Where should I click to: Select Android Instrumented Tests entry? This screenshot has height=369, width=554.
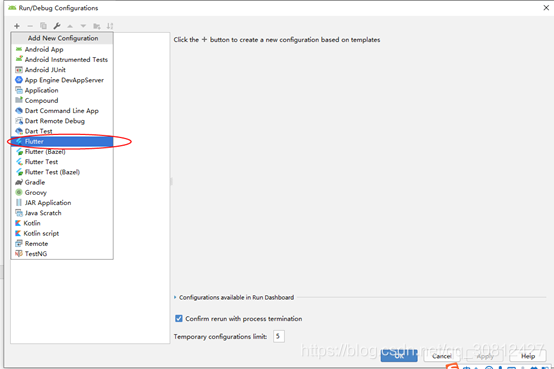(62, 59)
